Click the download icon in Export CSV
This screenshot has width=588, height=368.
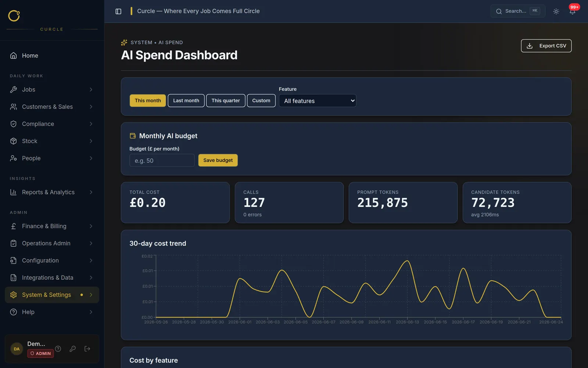[530, 46]
